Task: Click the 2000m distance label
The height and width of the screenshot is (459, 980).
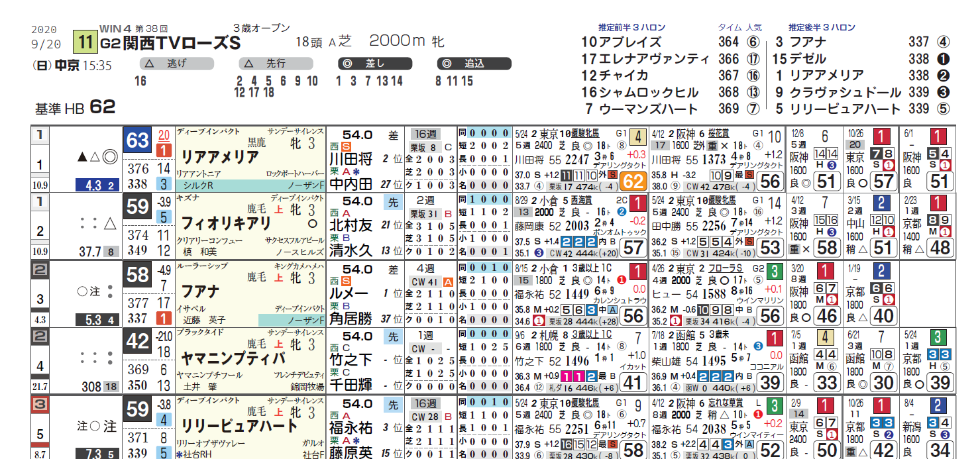Action: tap(397, 41)
